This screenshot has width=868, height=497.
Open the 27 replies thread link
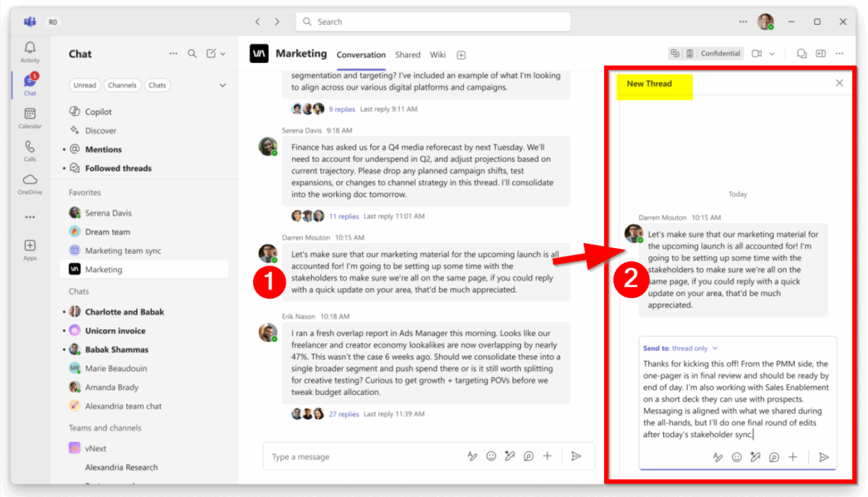tap(344, 415)
